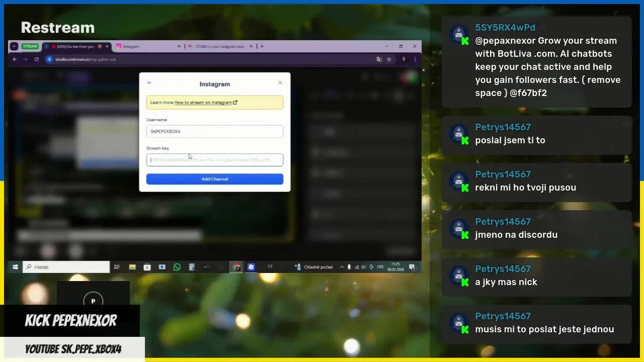This screenshot has height=362, width=644.
Task: Select the Chrome taskbar icon
Action: [236, 267]
